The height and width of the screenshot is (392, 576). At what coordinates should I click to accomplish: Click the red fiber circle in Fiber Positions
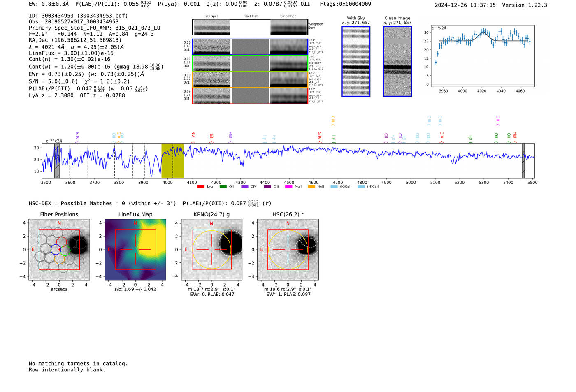point(61,242)
